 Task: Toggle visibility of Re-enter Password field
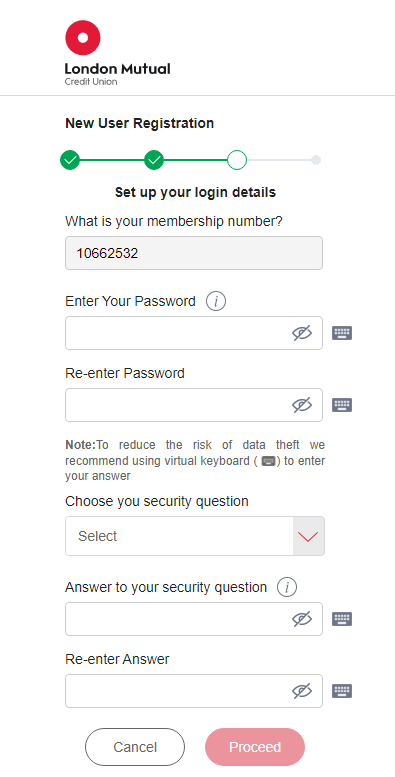point(302,405)
